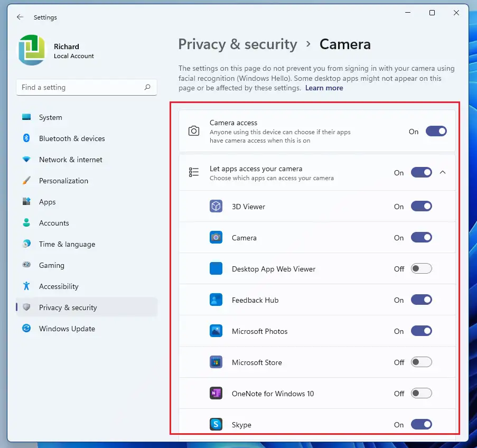Click the back arrow in Settings
Screen dimensions: 477x448
pyautogui.click(x=20, y=17)
